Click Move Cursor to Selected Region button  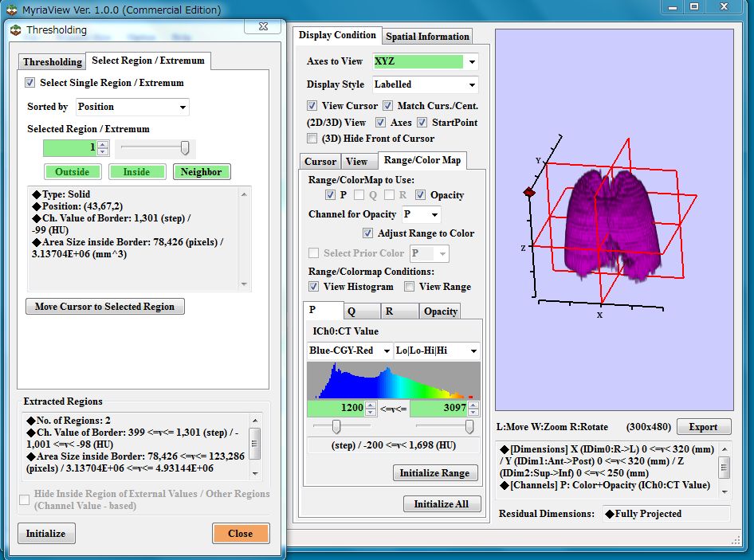point(105,307)
